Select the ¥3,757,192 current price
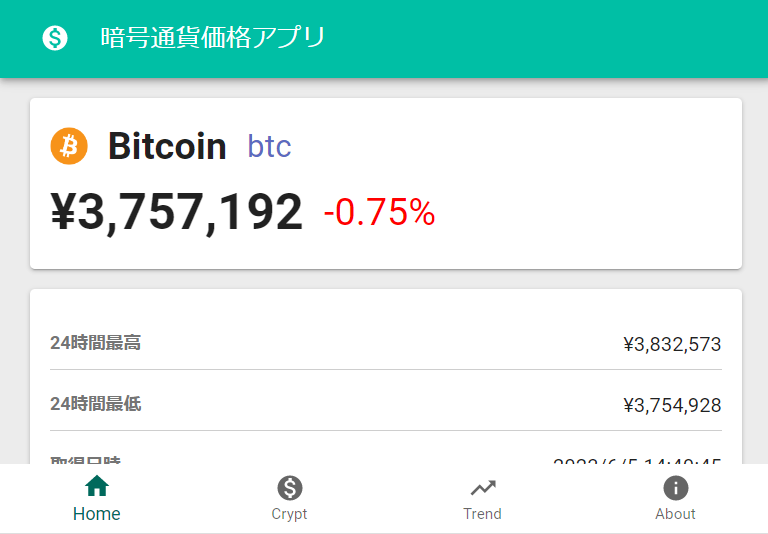 pyautogui.click(x=177, y=212)
